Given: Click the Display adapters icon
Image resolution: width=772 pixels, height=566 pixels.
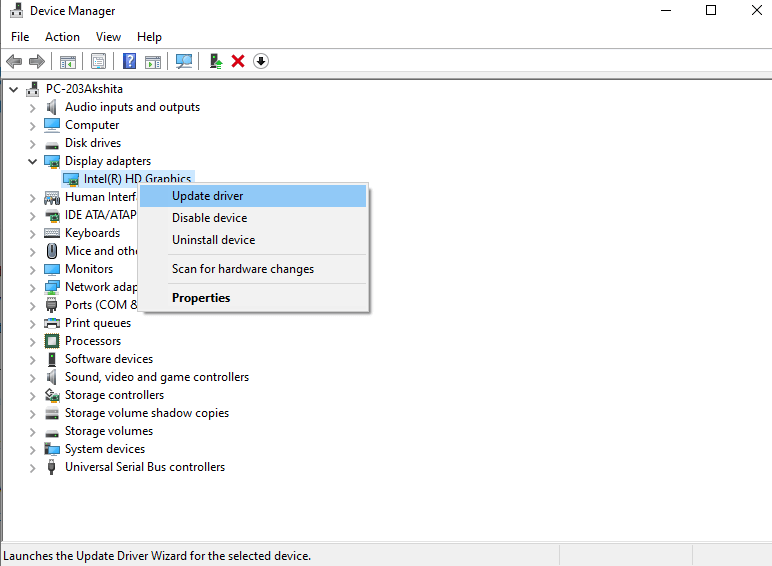Looking at the screenshot, I should tap(52, 161).
